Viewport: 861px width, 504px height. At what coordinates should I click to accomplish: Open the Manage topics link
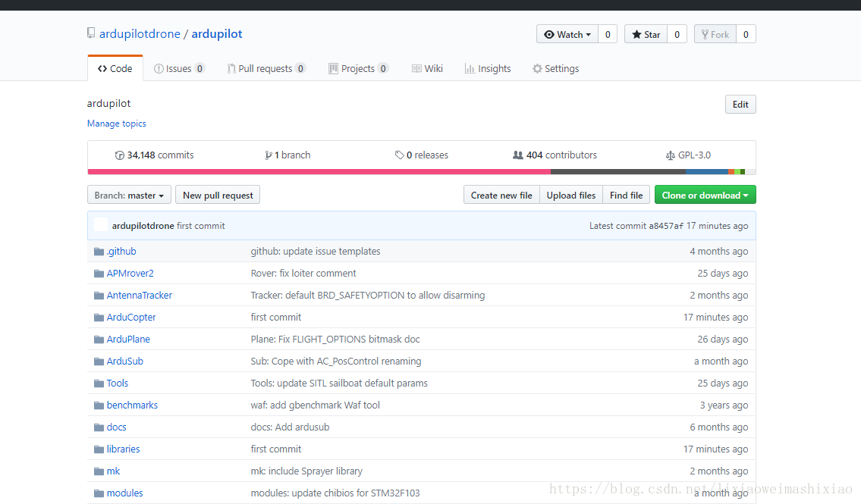tap(116, 124)
